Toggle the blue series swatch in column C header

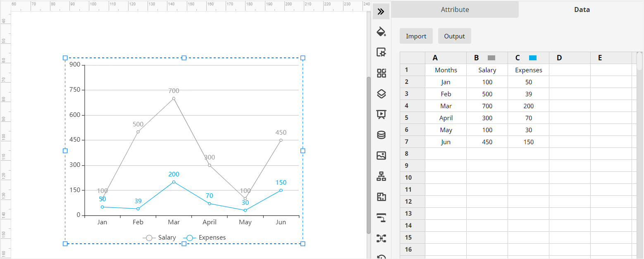[532, 57]
